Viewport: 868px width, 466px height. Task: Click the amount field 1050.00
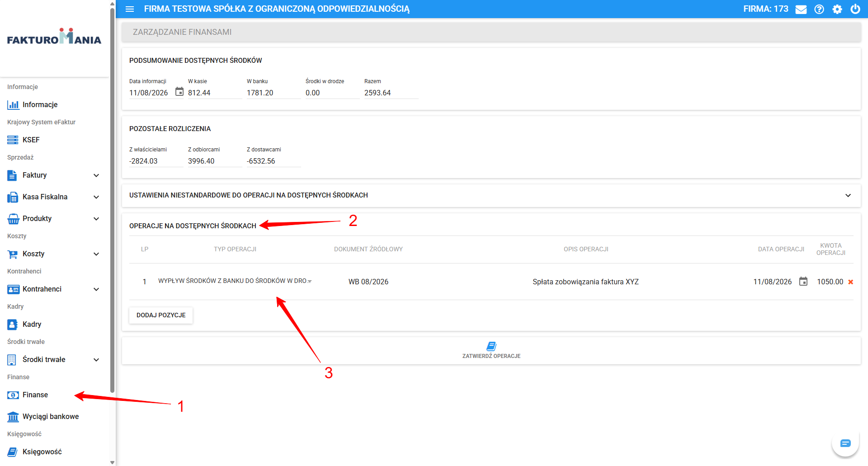[x=830, y=282]
